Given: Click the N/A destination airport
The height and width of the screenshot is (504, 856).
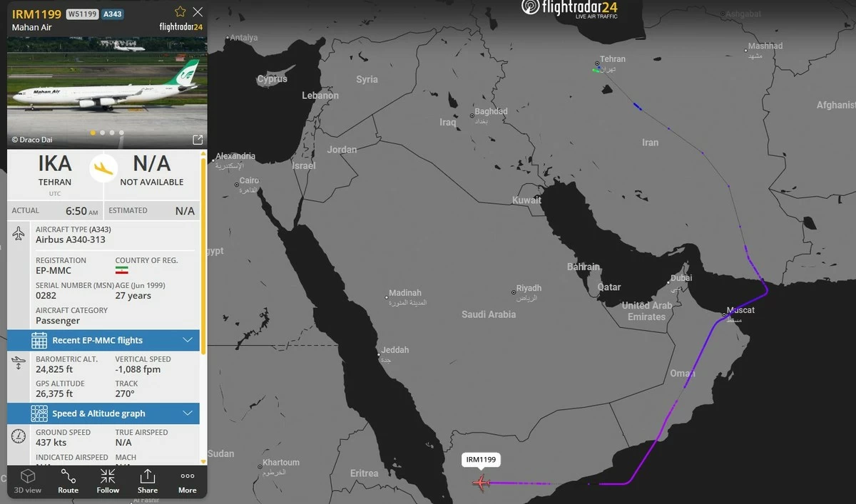Looking at the screenshot, I should [152, 170].
